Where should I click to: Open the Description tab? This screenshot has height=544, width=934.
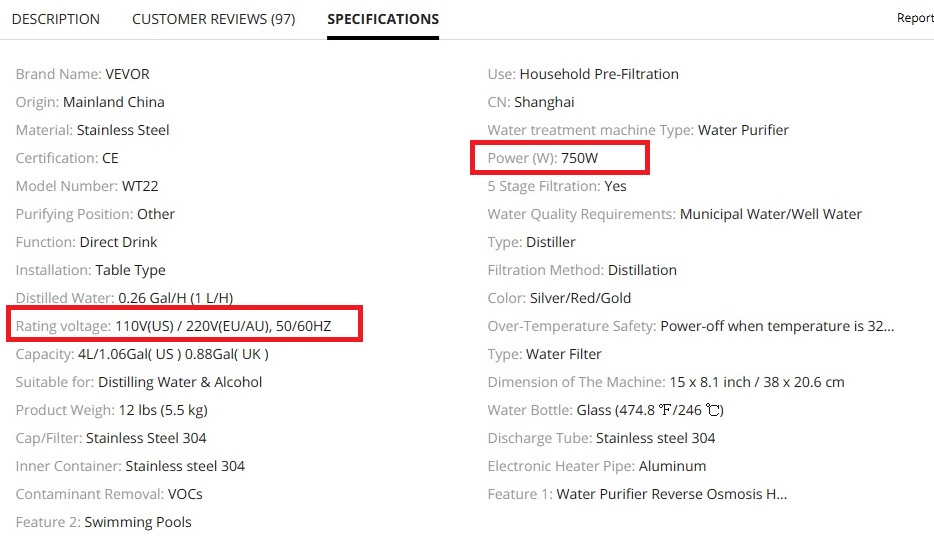pyautogui.click(x=56, y=19)
